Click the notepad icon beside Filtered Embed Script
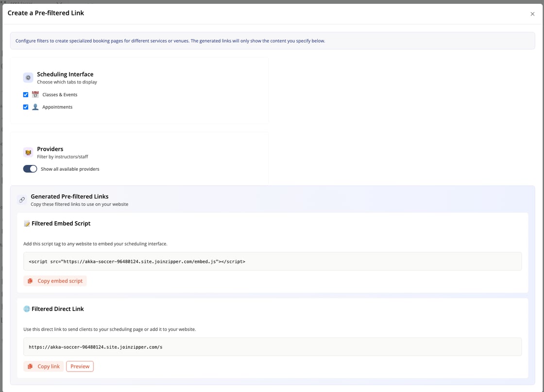The image size is (544, 392). (x=26, y=223)
